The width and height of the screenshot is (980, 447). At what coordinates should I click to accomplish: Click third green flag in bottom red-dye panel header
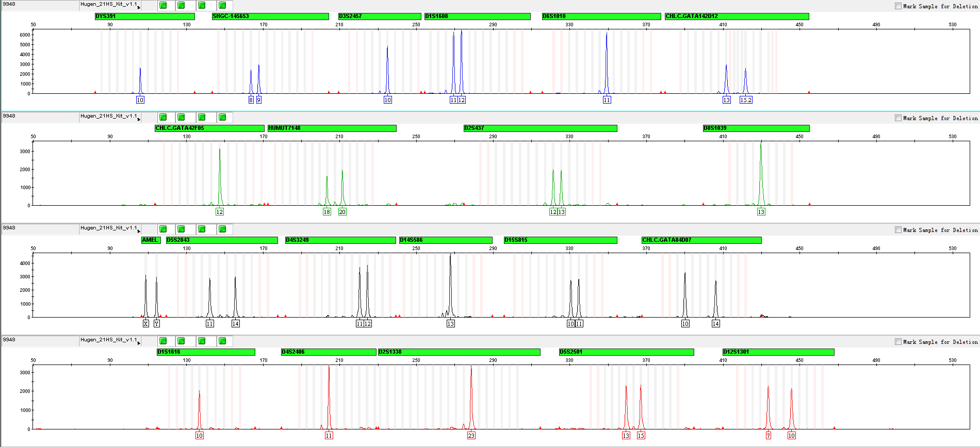pos(202,341)
